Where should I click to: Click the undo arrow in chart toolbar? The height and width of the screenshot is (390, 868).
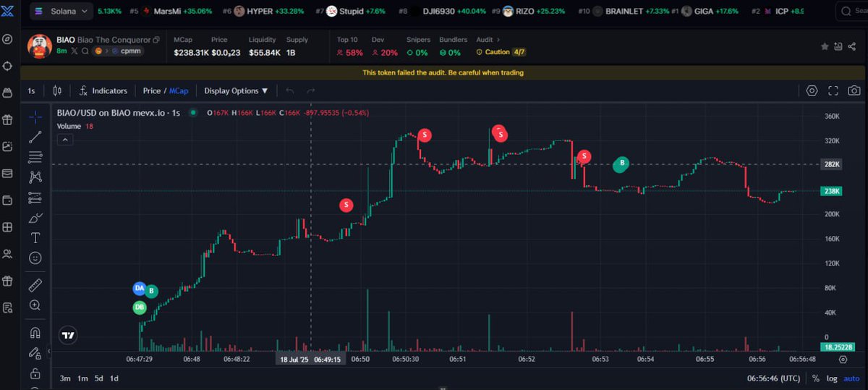290,90
